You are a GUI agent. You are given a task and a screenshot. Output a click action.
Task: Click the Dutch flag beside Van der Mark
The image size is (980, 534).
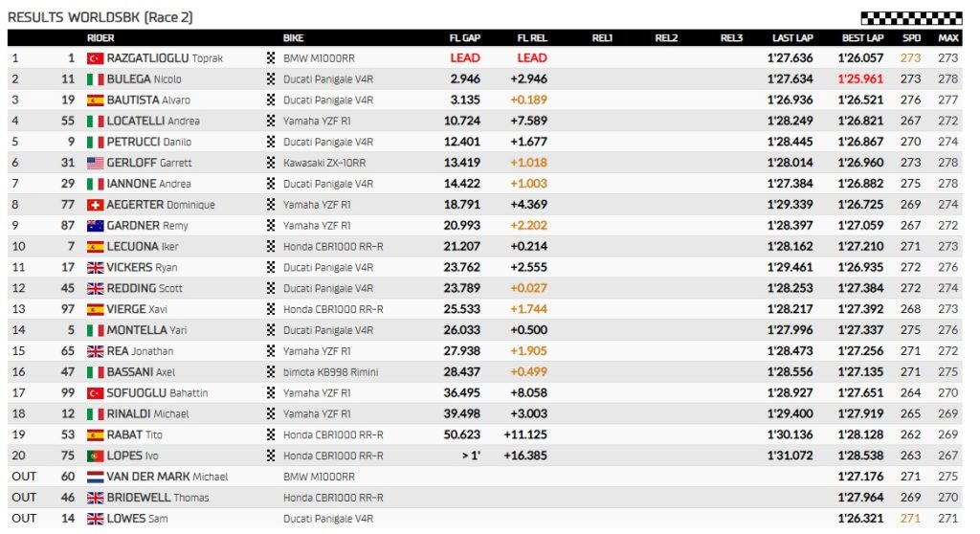[x=95, y=477]
